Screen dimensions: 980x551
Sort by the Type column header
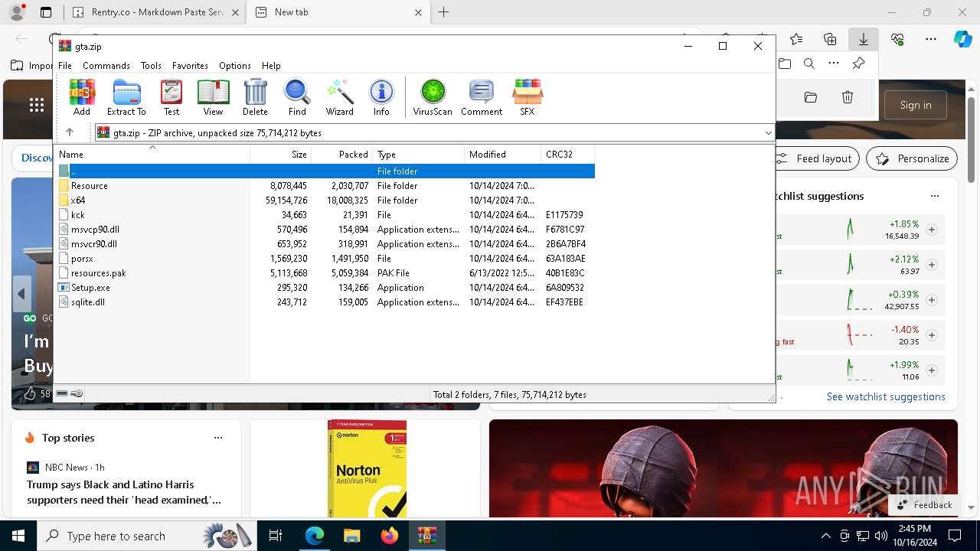419,155
